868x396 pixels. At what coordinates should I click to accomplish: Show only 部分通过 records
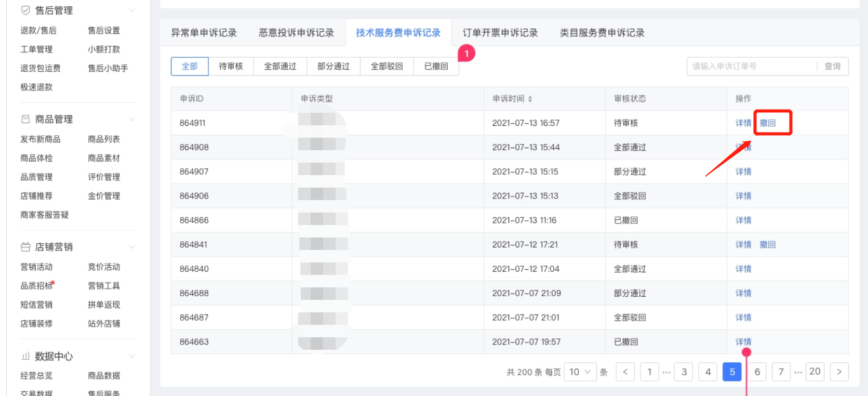[x=333, y=67]
